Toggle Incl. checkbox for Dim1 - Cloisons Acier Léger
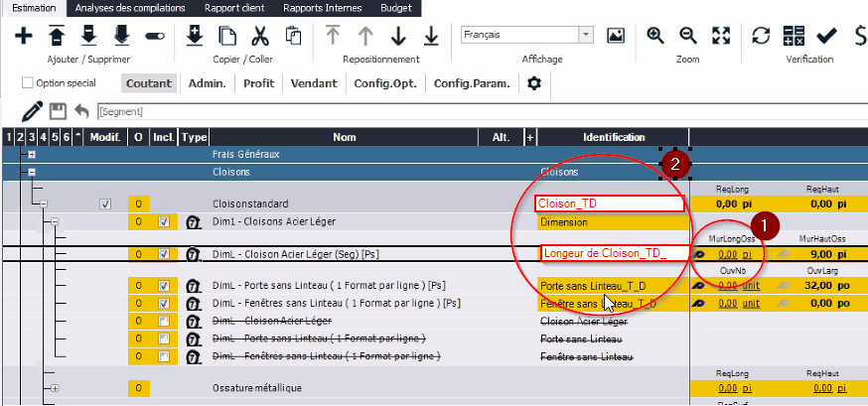868x406 pixels. tap(165, 221)
